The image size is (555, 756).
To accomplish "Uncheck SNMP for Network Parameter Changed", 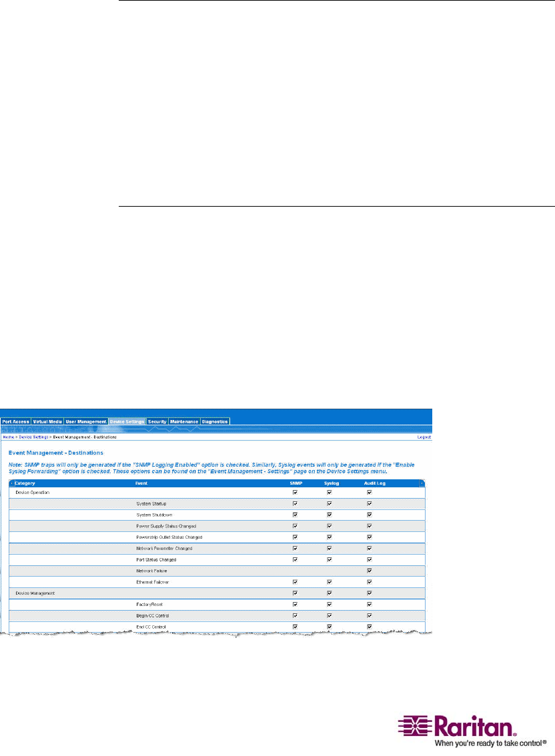I will [295, 548].
